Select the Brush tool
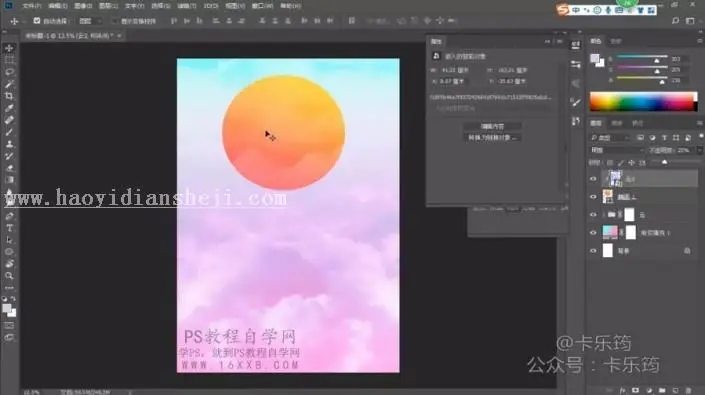 coord(9,132)
